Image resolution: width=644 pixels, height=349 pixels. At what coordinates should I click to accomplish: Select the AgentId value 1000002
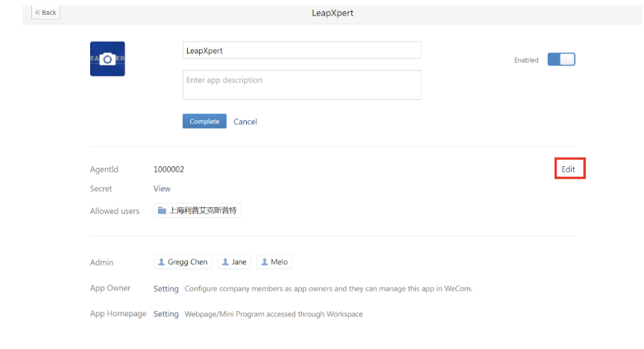coord(168,169)
